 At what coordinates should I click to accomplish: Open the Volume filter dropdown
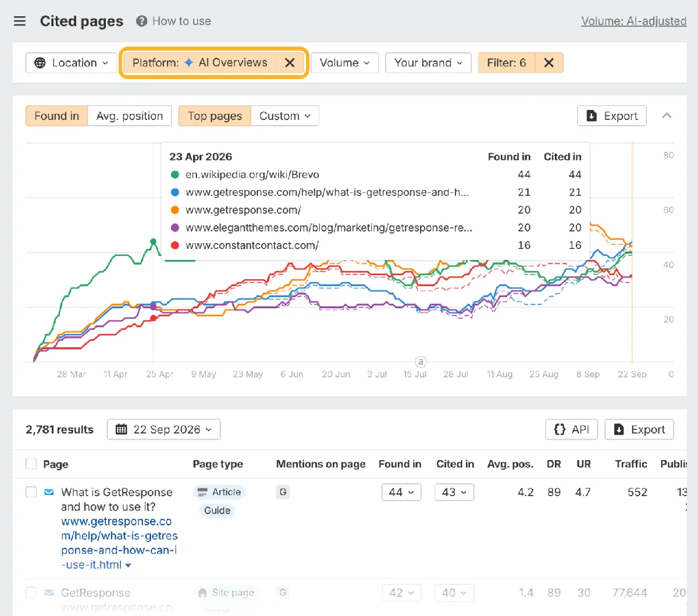[344, 63]
